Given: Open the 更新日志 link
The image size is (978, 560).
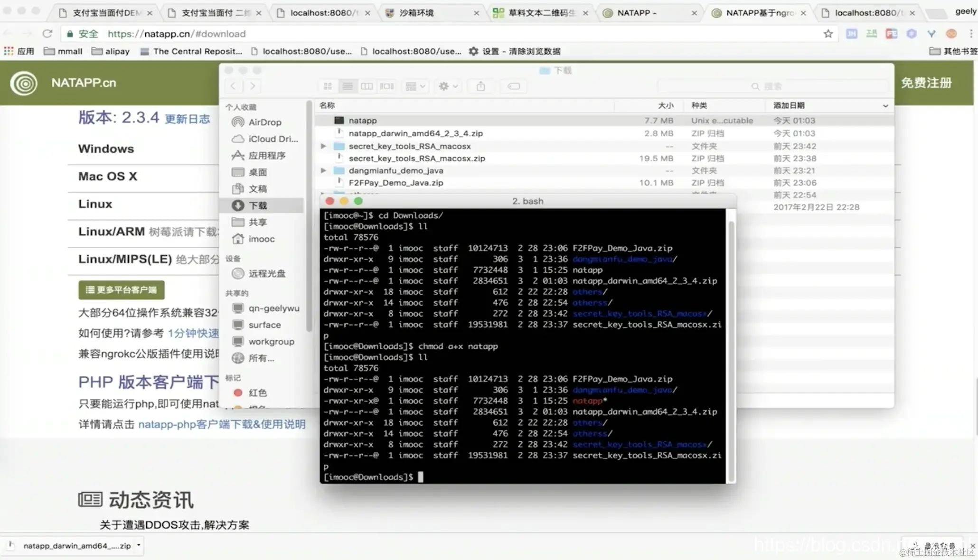Looking at the screenshot, I should tap(187, 119).
